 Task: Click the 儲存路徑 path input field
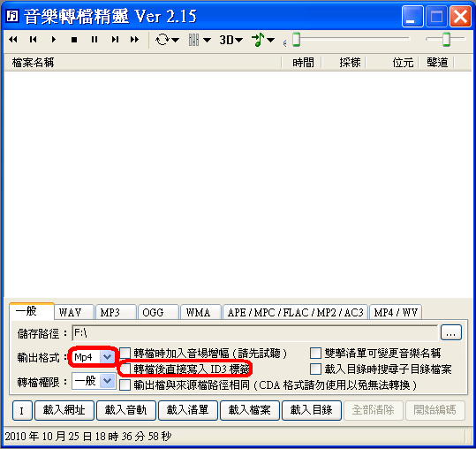point(254,333)
